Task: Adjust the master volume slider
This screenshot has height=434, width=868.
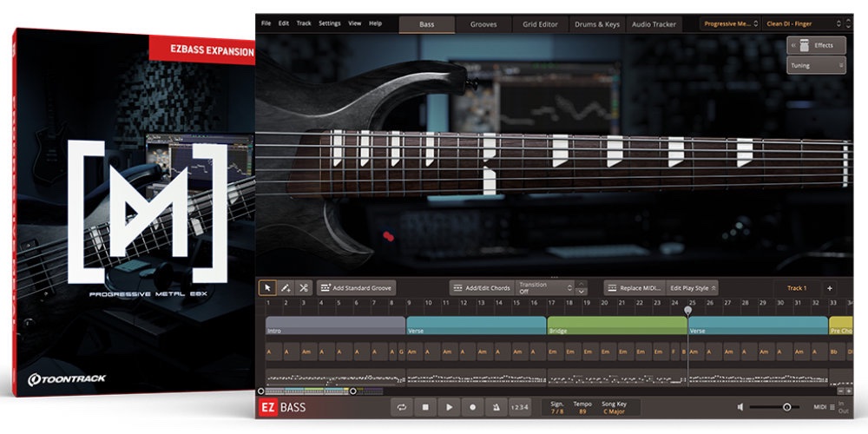Action: 786,407
